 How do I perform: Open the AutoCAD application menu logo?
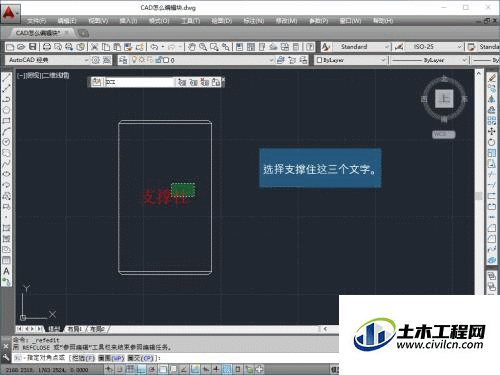click(x=10, y=13)
